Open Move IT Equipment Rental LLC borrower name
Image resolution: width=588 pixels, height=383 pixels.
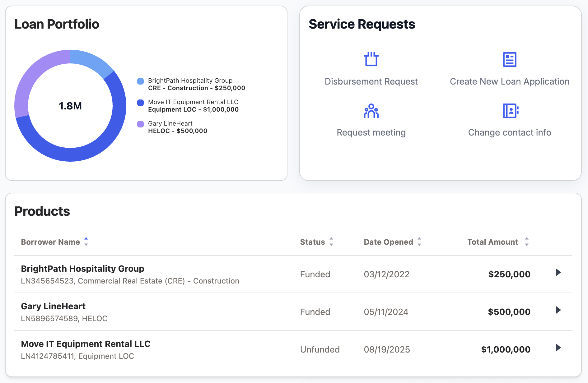pos(86,344)
